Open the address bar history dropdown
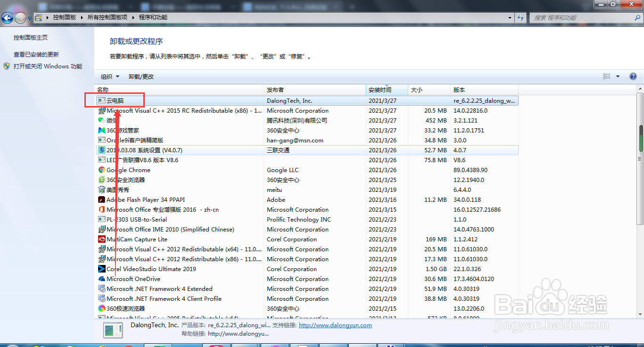The height and width of the screenshot is (347, 644). pos(510,17)
